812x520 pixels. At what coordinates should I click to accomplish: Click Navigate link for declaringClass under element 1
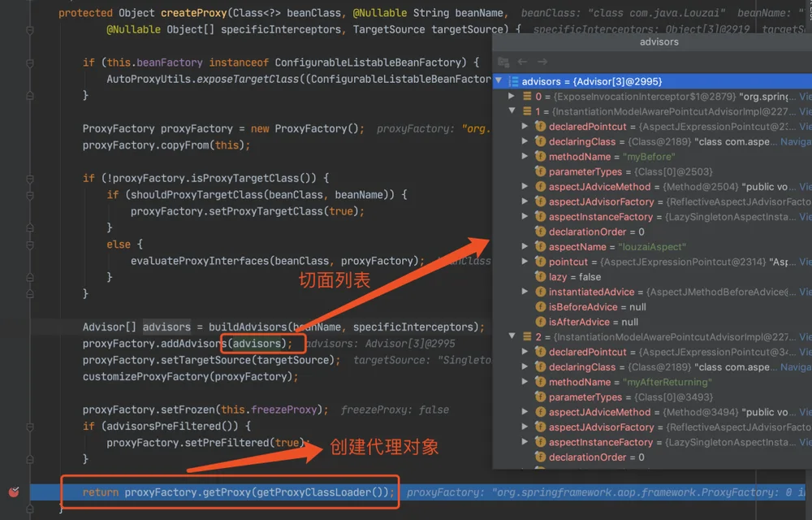[x=796, y=141]
